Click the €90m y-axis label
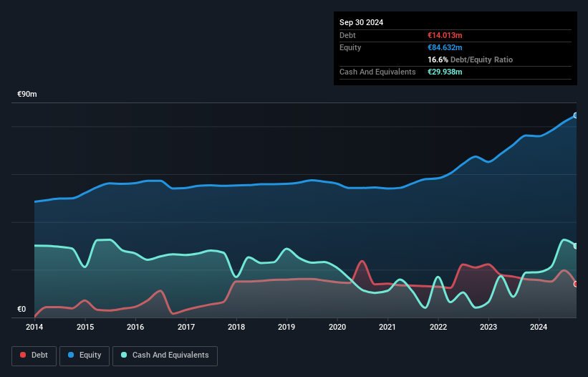The image size is (588, 377). (27, 94)
